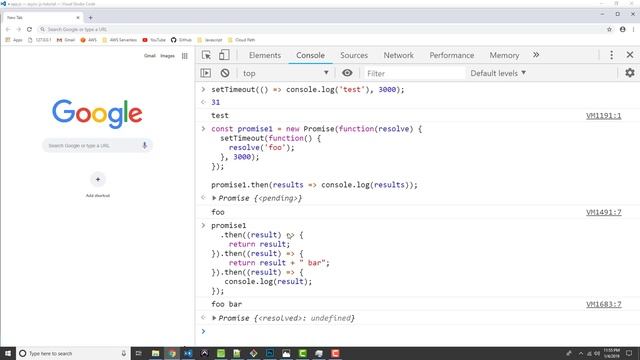Open the 127.0.0.1 bookmark
Image resolution: width=640 pixels, height=360 pixels.
click(x=40, y=40)
